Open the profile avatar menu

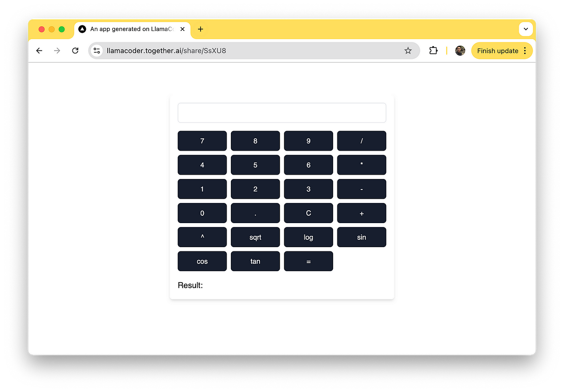tap(460, 50)
